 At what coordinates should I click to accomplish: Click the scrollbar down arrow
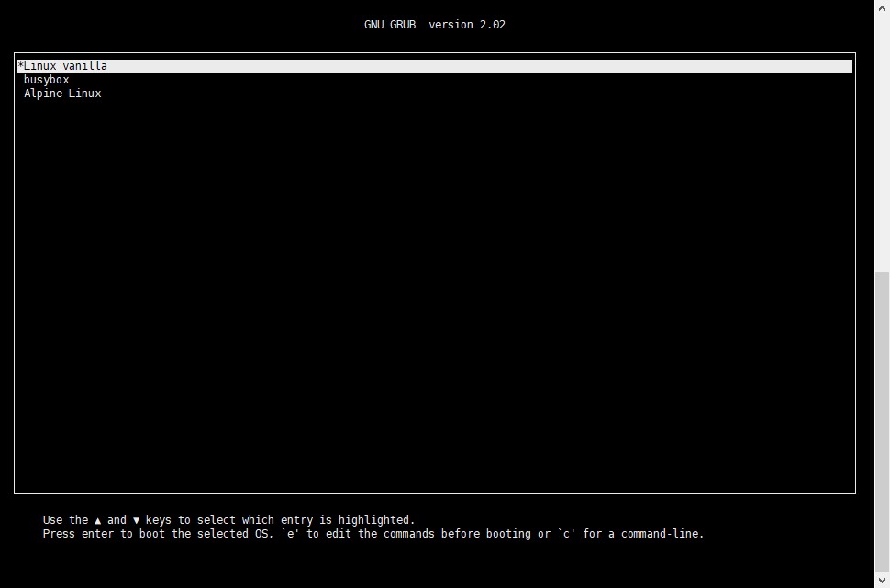point(882,581)
